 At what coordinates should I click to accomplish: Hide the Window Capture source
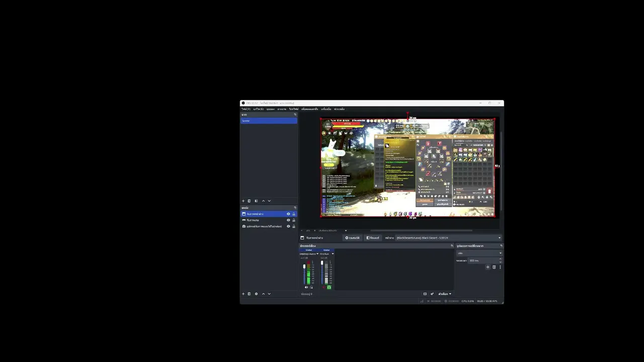point(288,214)
